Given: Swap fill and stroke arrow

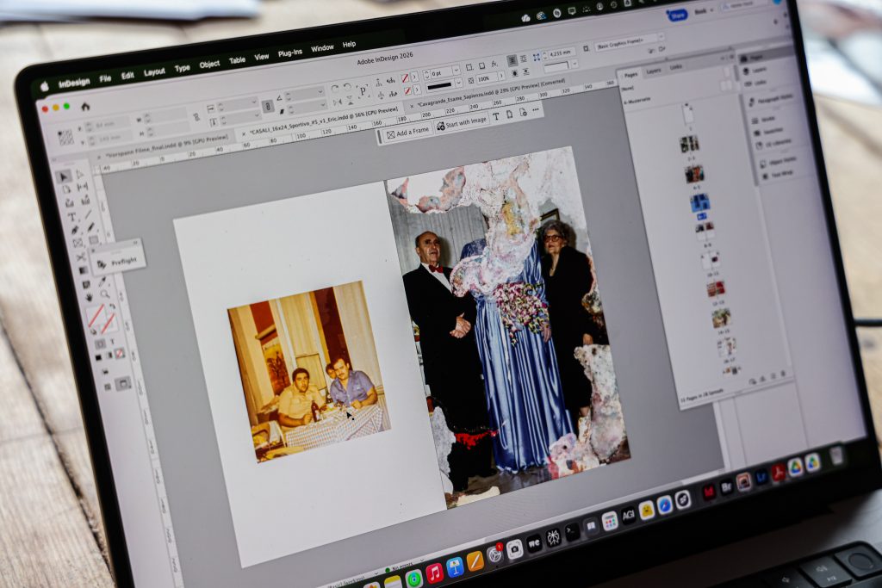Looking at the screenshot, I should 113,307.
